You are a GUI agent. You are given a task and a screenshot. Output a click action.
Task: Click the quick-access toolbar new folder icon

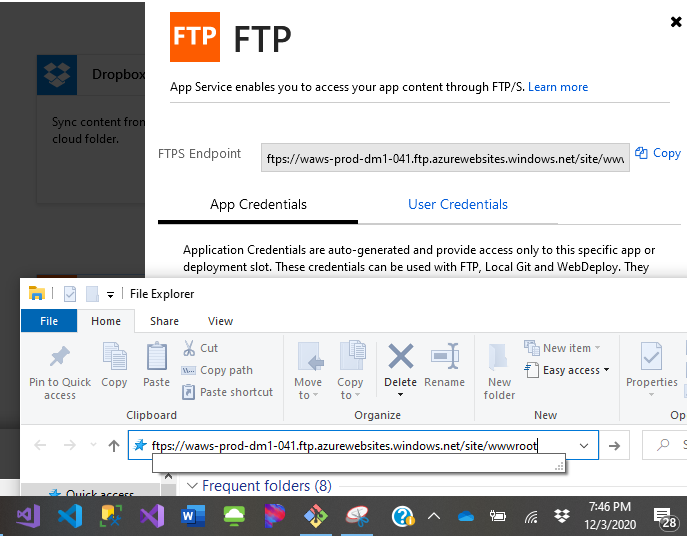pyautogui.click(x=92, y=294)
